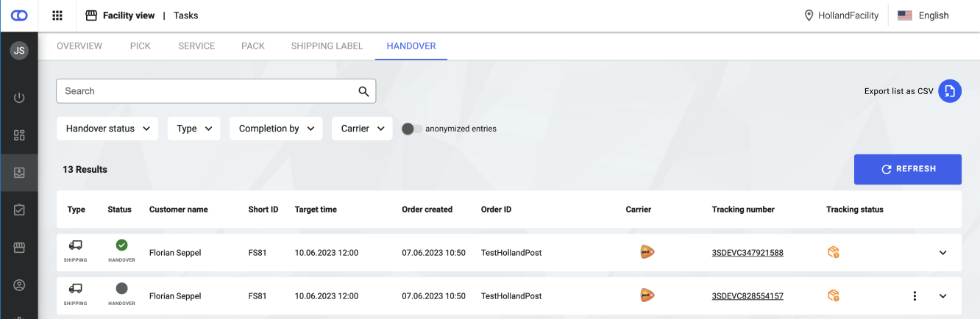Click the user account icon in the sidebar
980x319 pixels.
[x=19, y=285]
